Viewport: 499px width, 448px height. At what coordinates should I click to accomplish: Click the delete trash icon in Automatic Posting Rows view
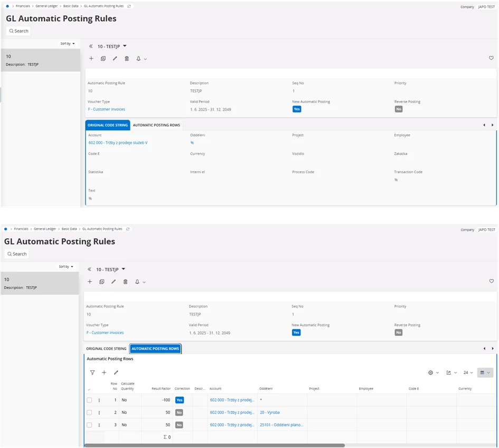point(125,282)
